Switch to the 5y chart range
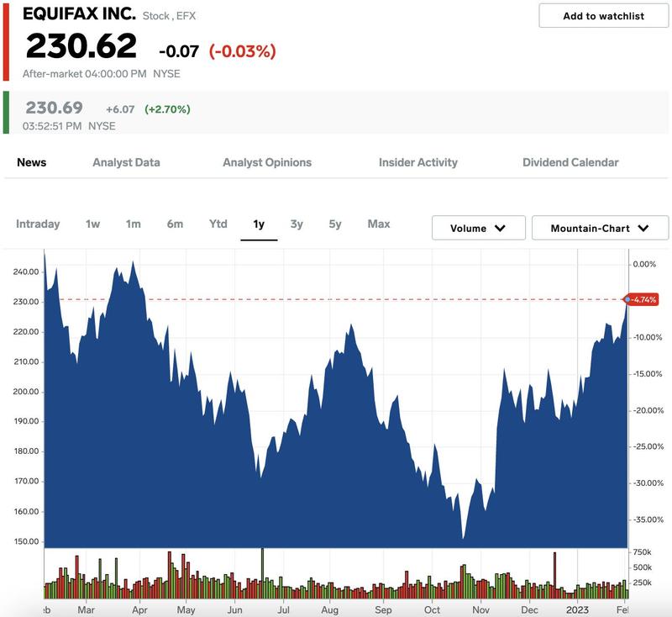672x617 pixels. (335, 224)
